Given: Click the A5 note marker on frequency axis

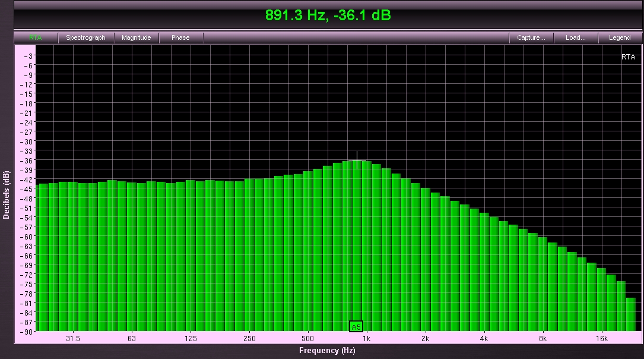Looking at the screenshot, I should (356, 326).
